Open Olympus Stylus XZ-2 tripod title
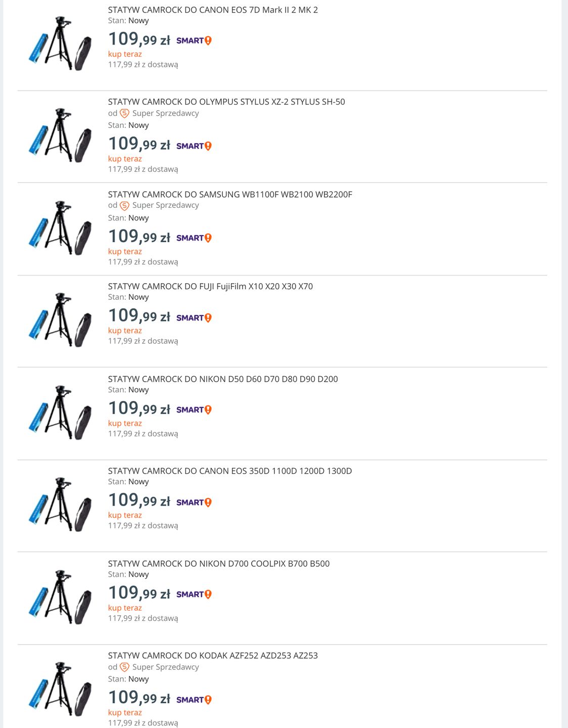 [x=226, y=102]
